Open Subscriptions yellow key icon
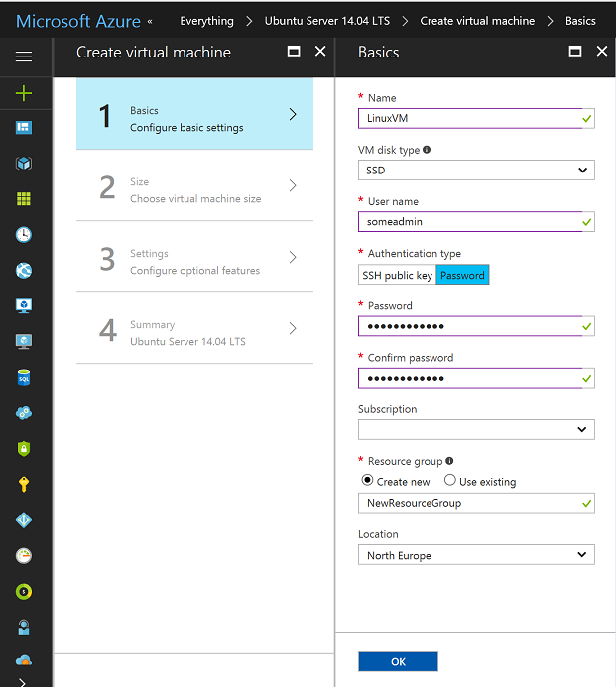 pos(24,485)
